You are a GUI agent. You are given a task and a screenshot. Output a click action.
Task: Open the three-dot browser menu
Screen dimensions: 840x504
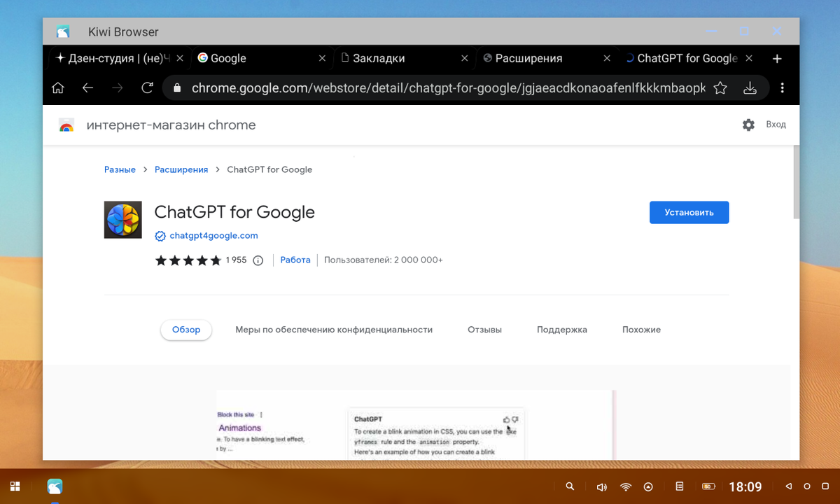782,88
